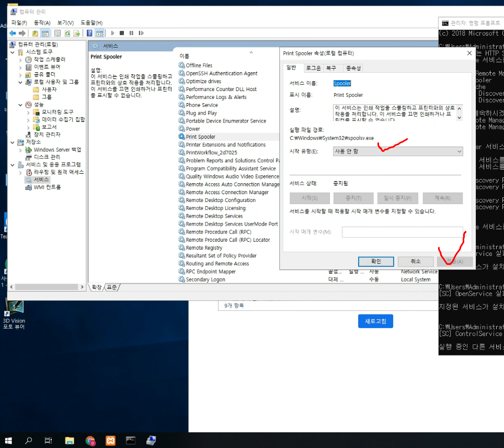Click the taskbar search icon
This screenshot has width=504, height=448.
pos(29,440)
